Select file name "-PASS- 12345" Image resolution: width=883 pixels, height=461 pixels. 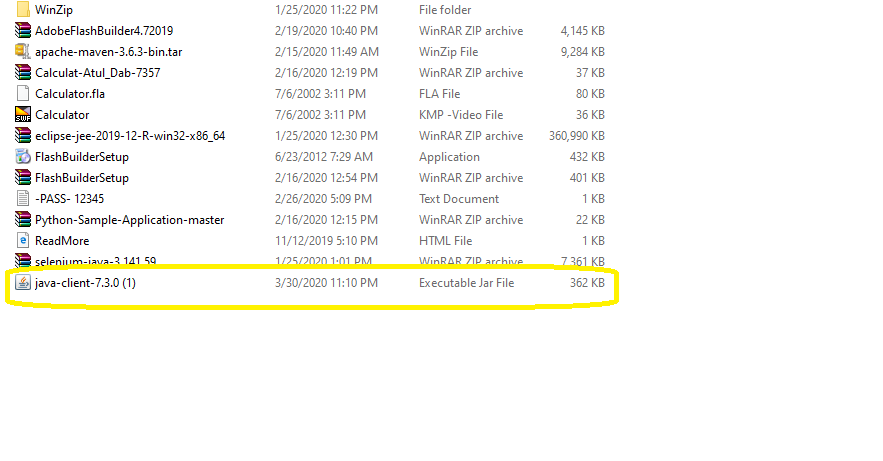69,199
